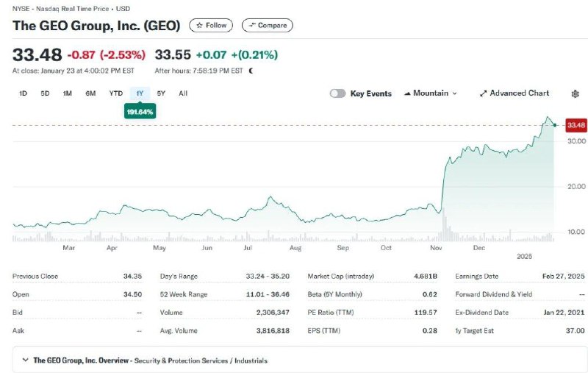Click PE Ratio value 119.57
Screen dimensions: 588x373
(x=426, y=312)
